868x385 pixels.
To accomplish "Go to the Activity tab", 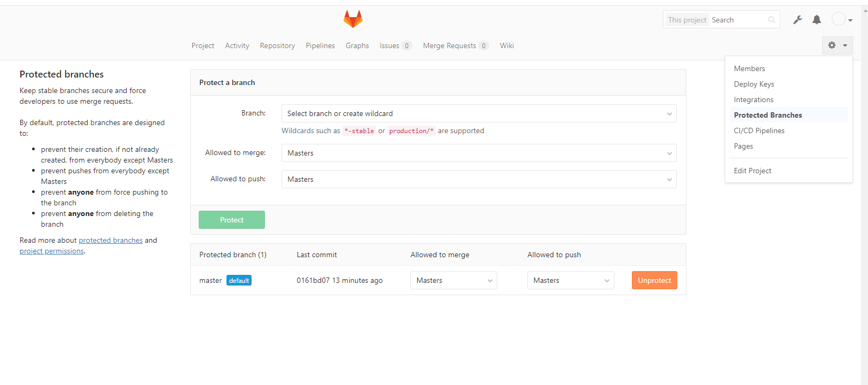I will click(x=237, y=45).
